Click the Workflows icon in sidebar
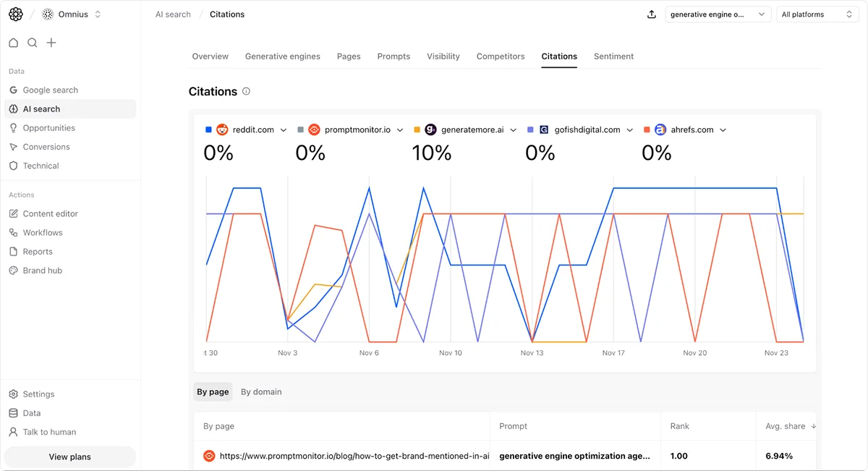 (x=13, y=233)
